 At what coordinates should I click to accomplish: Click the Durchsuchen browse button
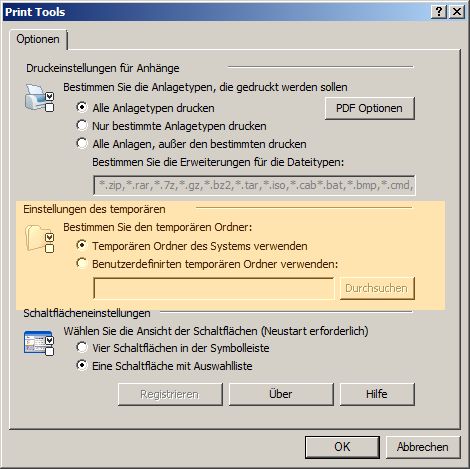point(377,288)
